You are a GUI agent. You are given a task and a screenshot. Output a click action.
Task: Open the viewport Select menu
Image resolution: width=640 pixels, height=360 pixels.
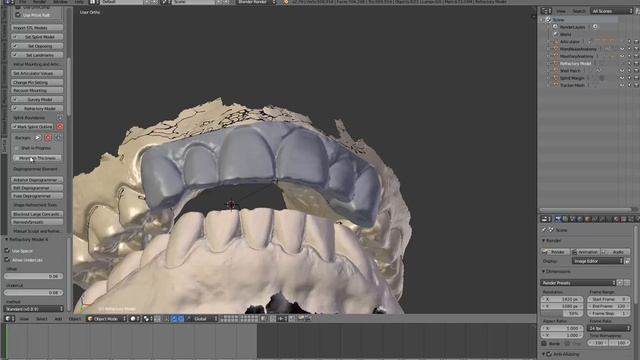pyautogui.click(x=41, y=319)
